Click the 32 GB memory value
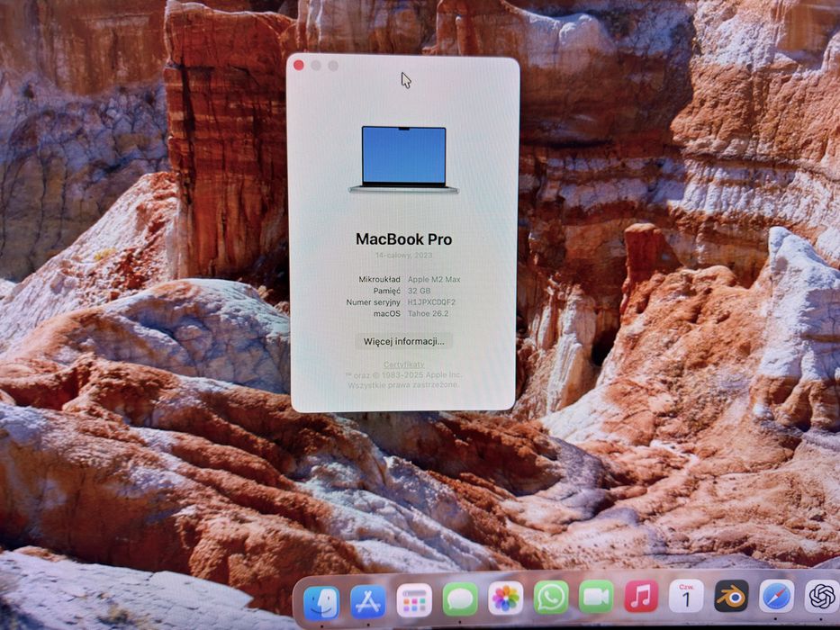The width and height of the screenshot is (840, 630). pos(419,291)
